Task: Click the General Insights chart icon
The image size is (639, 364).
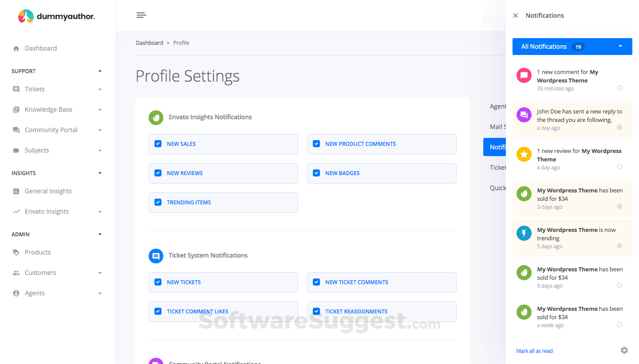Action: pyautogui.click(x=16, y=191)
